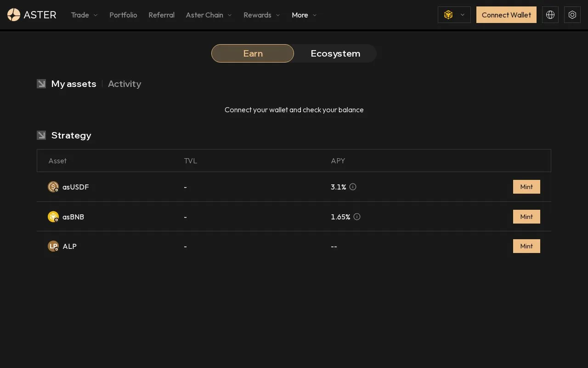
Task: Click the asUSDF token icon
Action: (53, 187)
